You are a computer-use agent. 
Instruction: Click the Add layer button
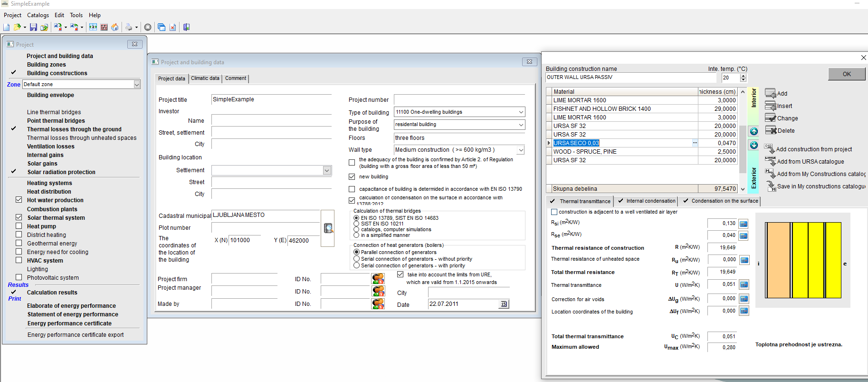(x=776, y=93)
